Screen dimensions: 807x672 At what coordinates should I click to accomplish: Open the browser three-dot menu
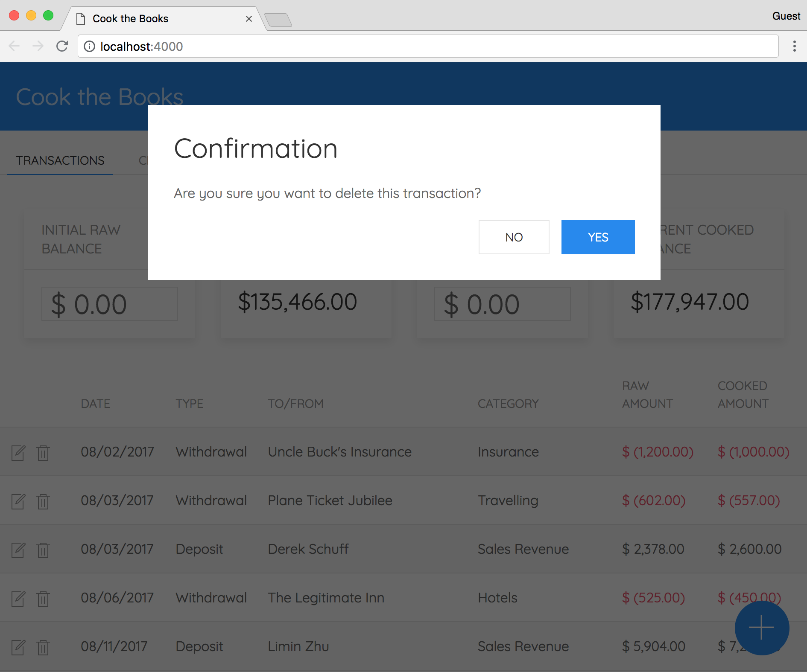click(x=794, y=46)
